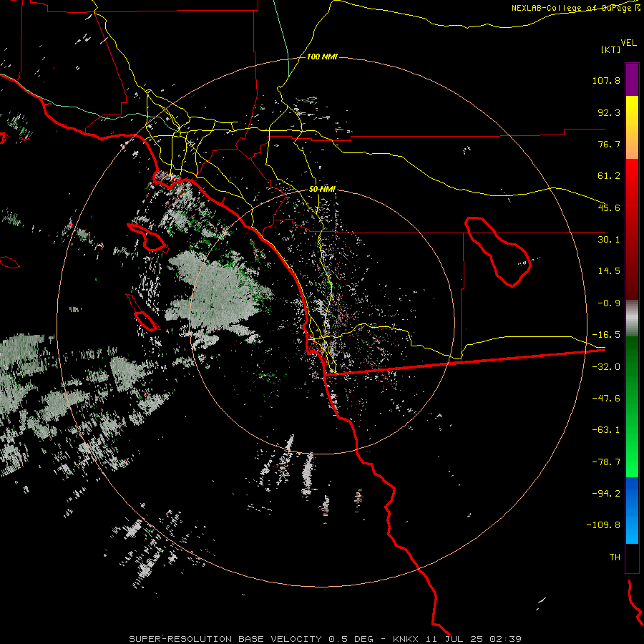This screenshot has height=644, width=644.
Task: Click the 45.6 velocity scale value
Action: click(609, 208)
